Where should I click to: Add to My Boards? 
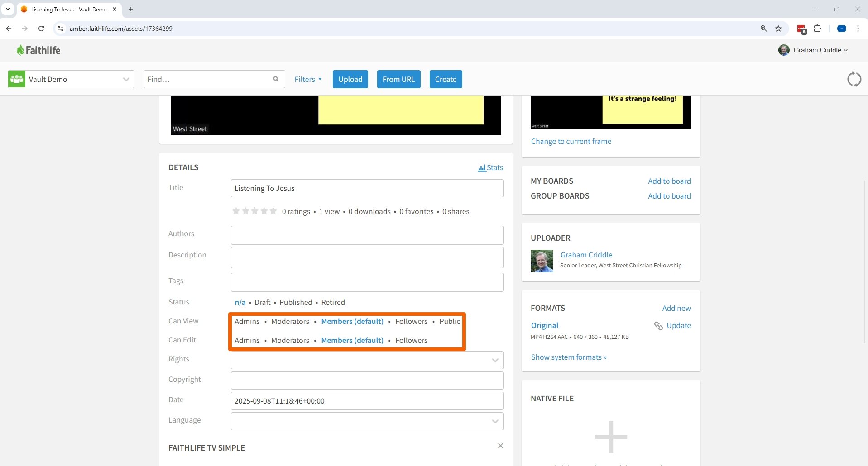coord(669,181)
